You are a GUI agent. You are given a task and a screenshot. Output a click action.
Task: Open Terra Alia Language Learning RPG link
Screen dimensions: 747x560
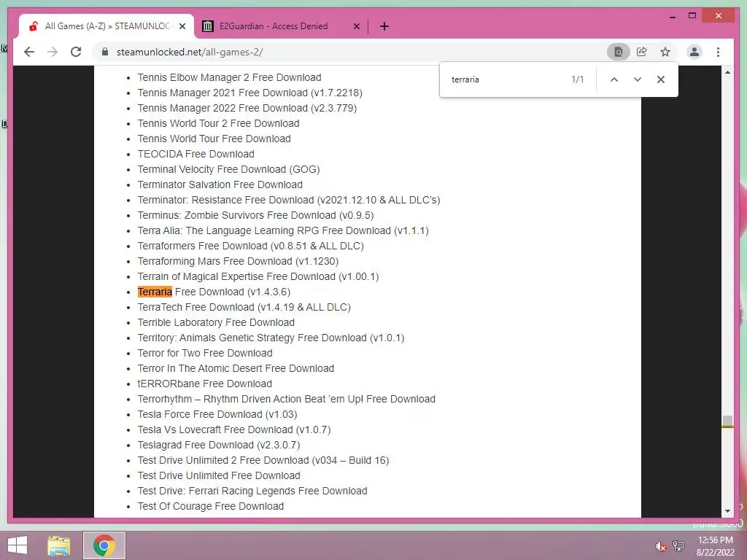283,230
